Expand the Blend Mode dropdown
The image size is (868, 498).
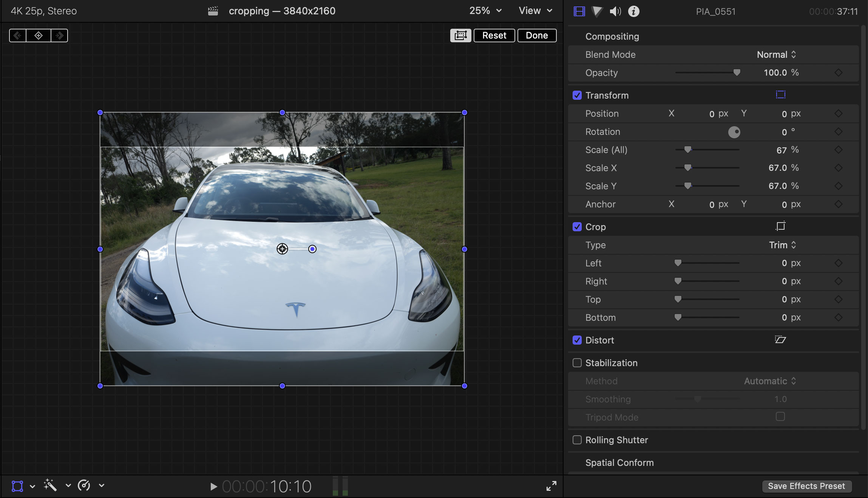[775, 54]
